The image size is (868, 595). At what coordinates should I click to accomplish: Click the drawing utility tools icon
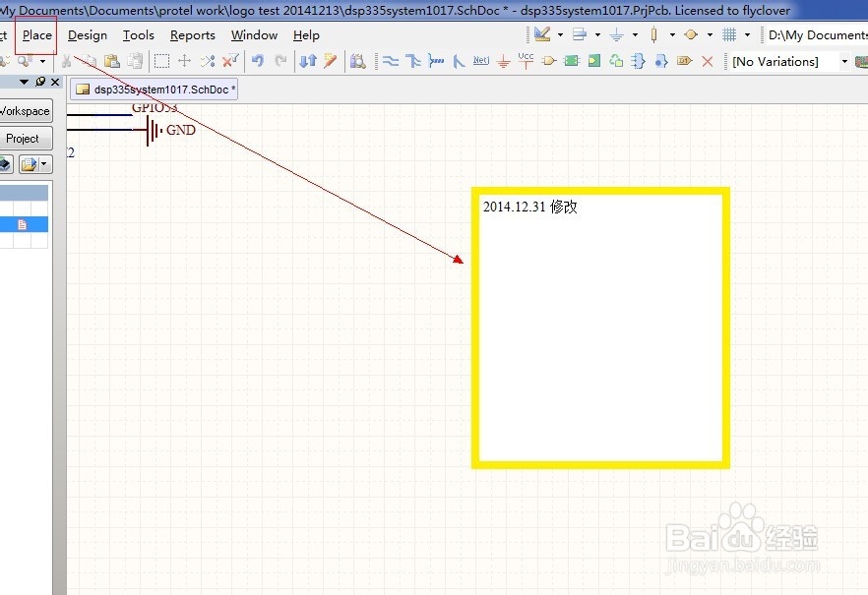(542, 34)
